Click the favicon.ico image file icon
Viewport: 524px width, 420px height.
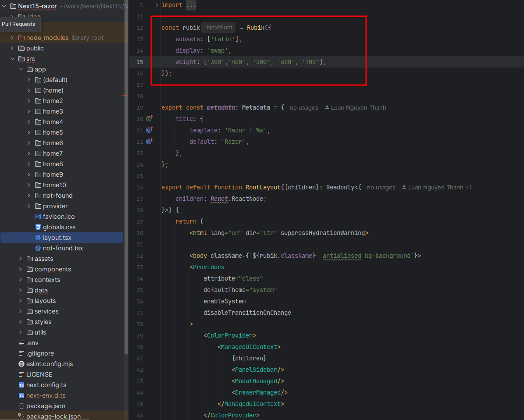38,217
